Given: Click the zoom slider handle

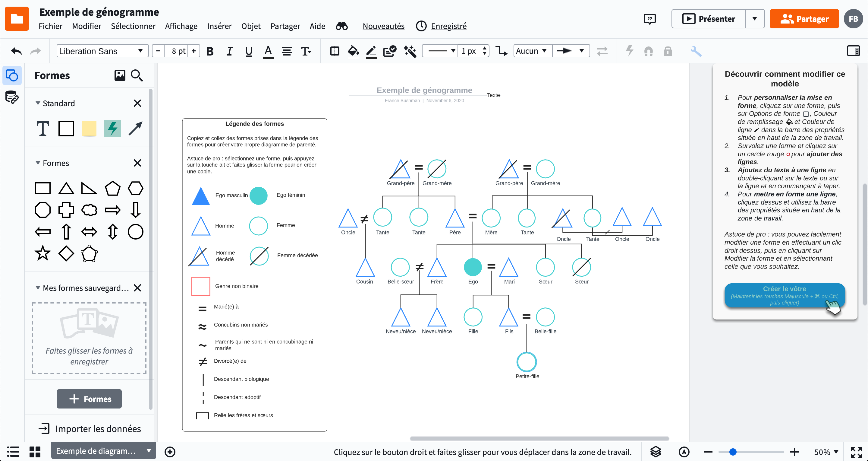Looking at the screenshot, I should 733,452.
